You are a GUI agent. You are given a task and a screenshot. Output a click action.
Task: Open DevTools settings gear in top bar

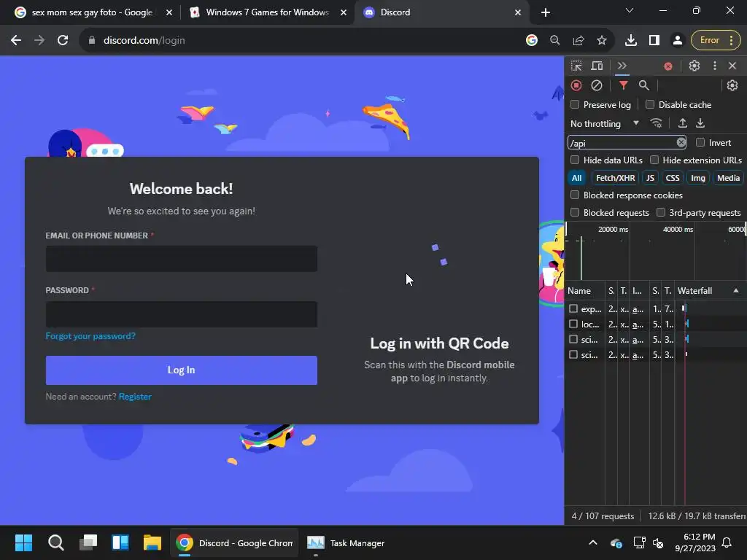694,66
